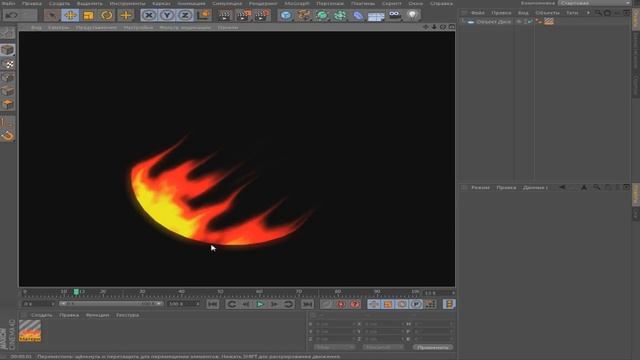Add a Camera object
640x360 pixels.
394,16
